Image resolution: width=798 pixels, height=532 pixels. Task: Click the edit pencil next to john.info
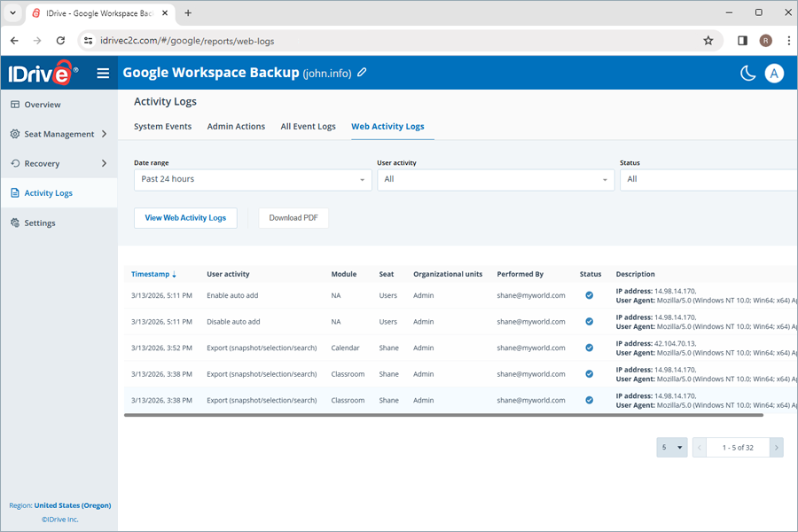[361, 74]
